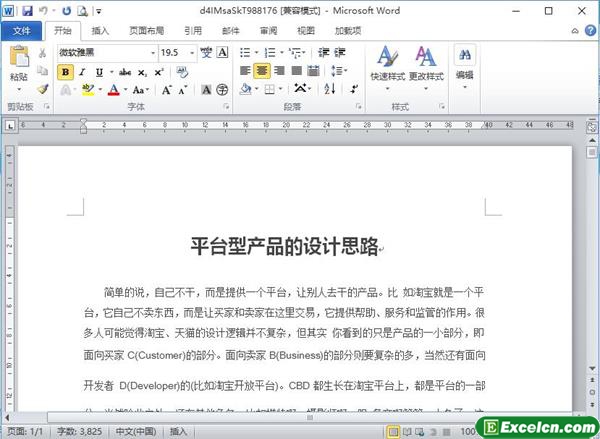Open the font name dropdown
The height and width of the screenshot is (439, 600).
(x=153, y=53)
